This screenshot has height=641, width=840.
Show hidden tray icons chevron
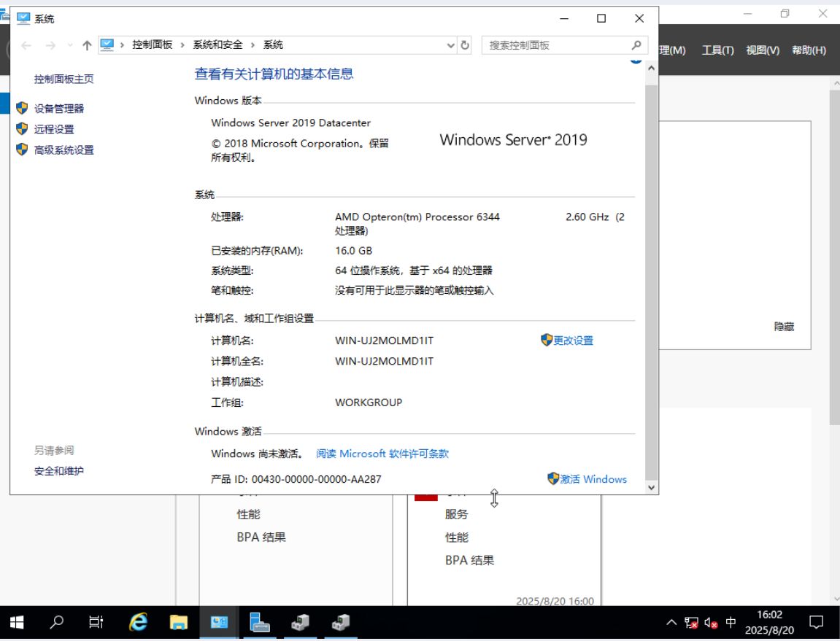tap(671, 622)
